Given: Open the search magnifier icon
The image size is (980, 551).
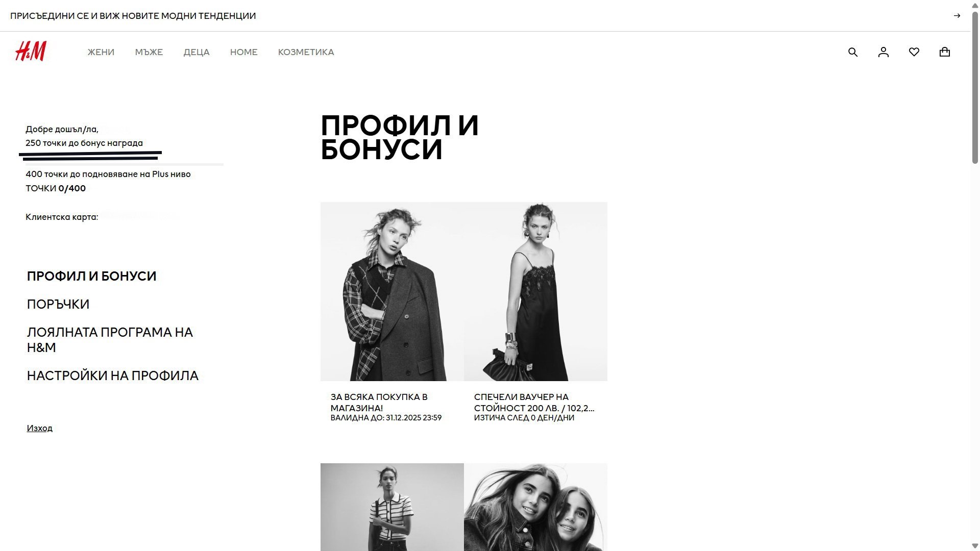Looking at the screenshot, I should (853, 52).
